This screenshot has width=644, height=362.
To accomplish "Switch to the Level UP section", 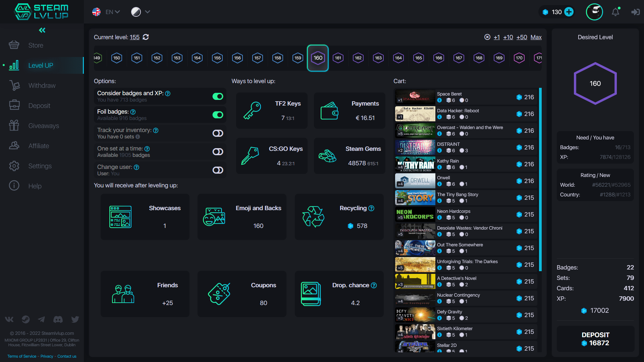I will pos(40,65).
